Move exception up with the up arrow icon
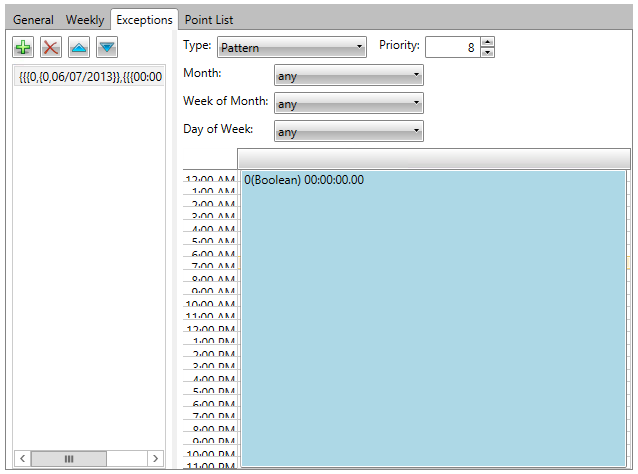 pos(79,48)
